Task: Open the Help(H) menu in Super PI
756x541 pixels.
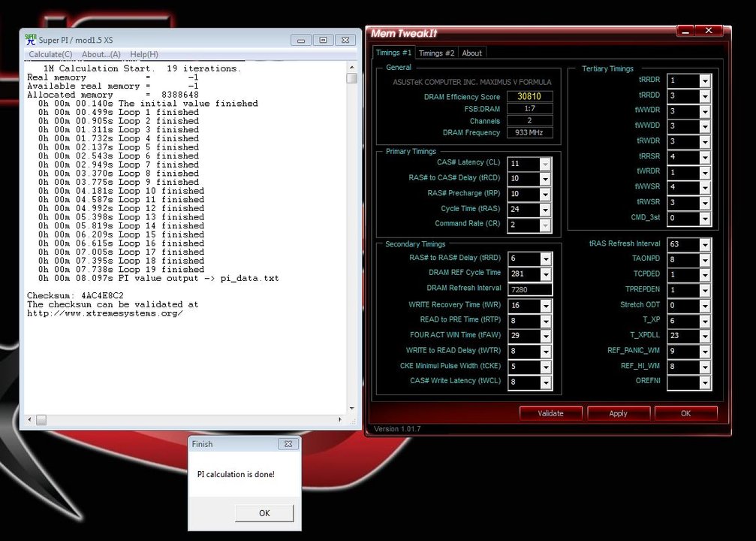Action: [x=144, y=55]
